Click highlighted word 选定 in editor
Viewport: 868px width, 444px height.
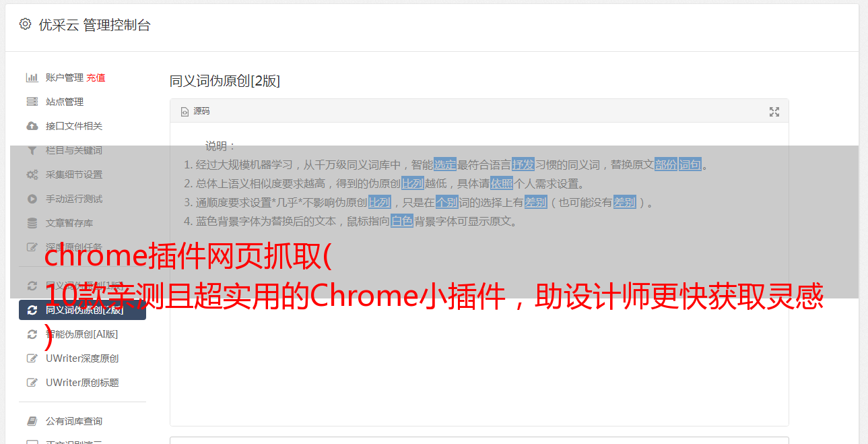445,164
